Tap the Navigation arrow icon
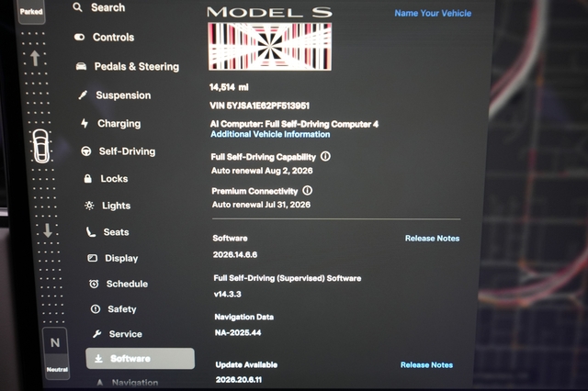Viewport: 588px width, 391px height. tap(100, 383)
